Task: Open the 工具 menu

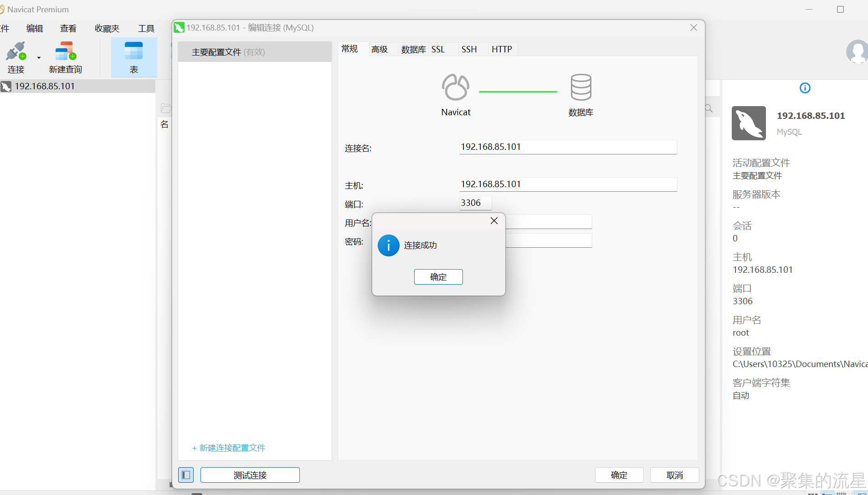Action: coord(146,28)
